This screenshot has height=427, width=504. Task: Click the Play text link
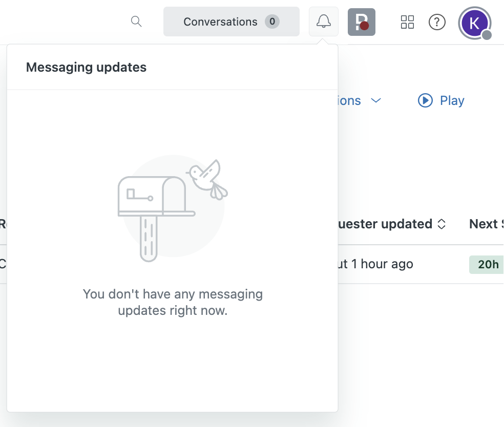click(452, 100)
